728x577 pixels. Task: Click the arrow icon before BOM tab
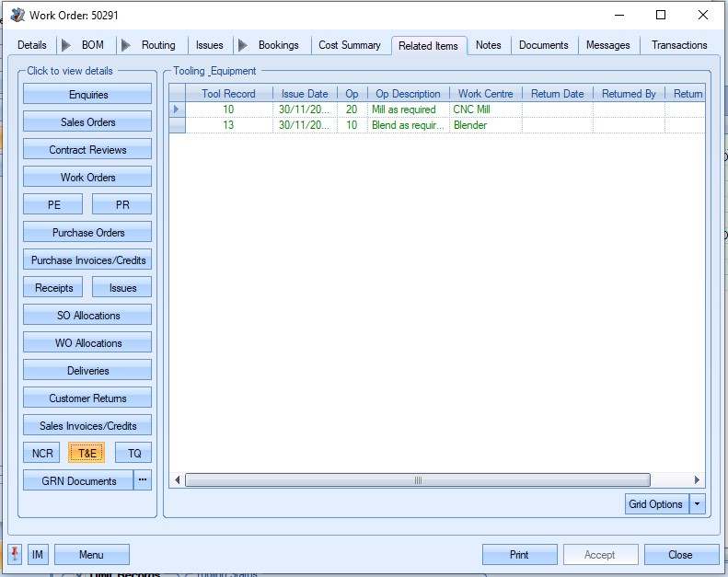click(65, 45)
